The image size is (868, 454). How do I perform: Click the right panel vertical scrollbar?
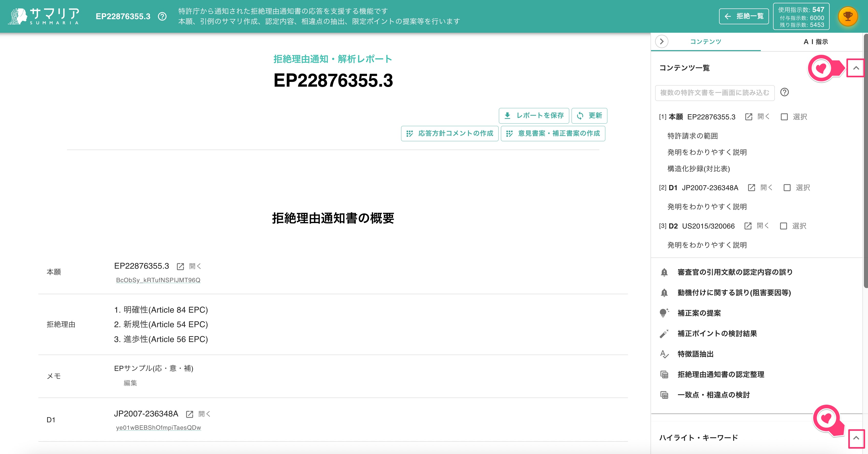(865, 161)
